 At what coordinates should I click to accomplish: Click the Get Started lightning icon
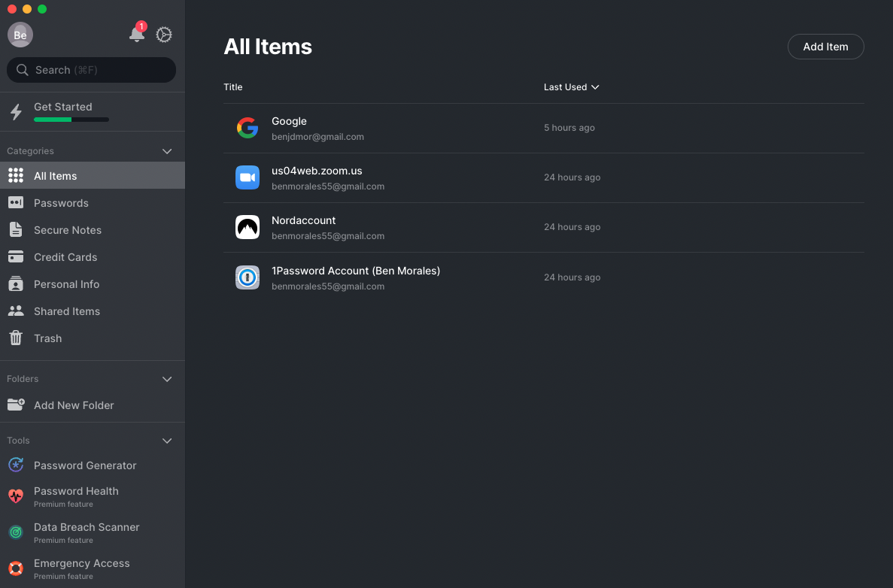[x=16, y=111]
